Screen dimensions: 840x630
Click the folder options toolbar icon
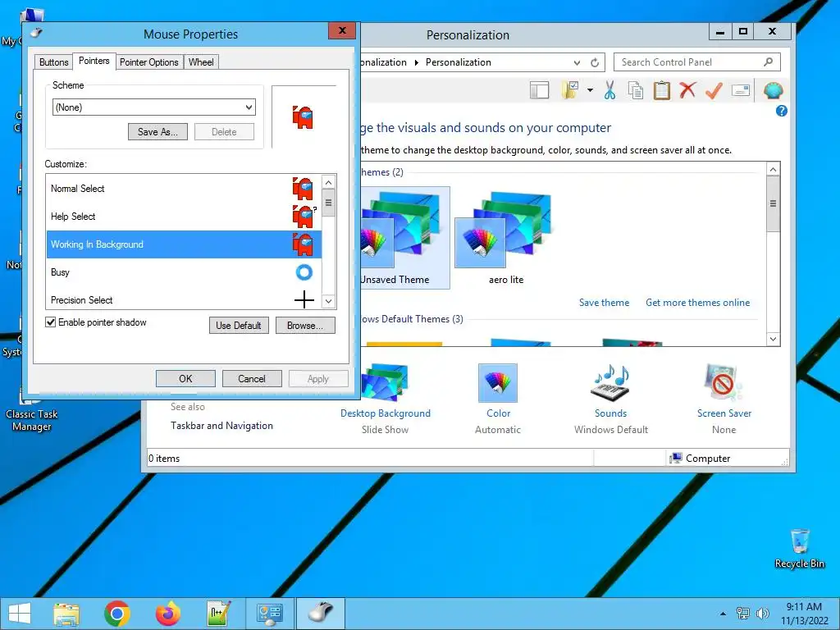[569, 90]
